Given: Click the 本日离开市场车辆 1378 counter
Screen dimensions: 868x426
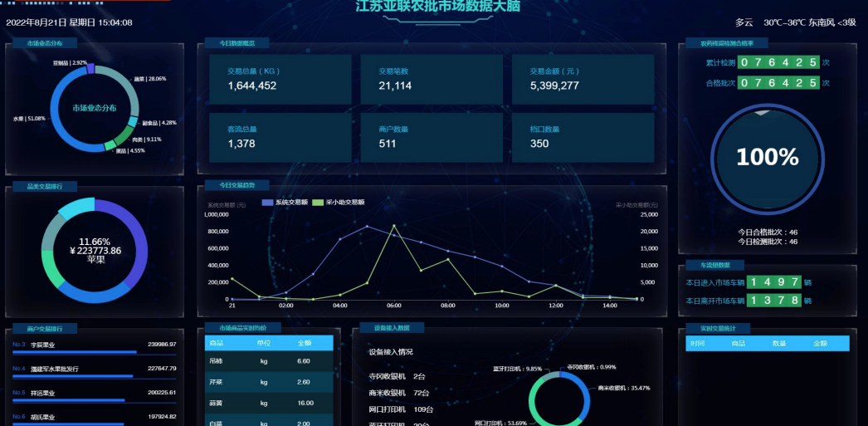Looking at the screenshot, I should (774, 301).
